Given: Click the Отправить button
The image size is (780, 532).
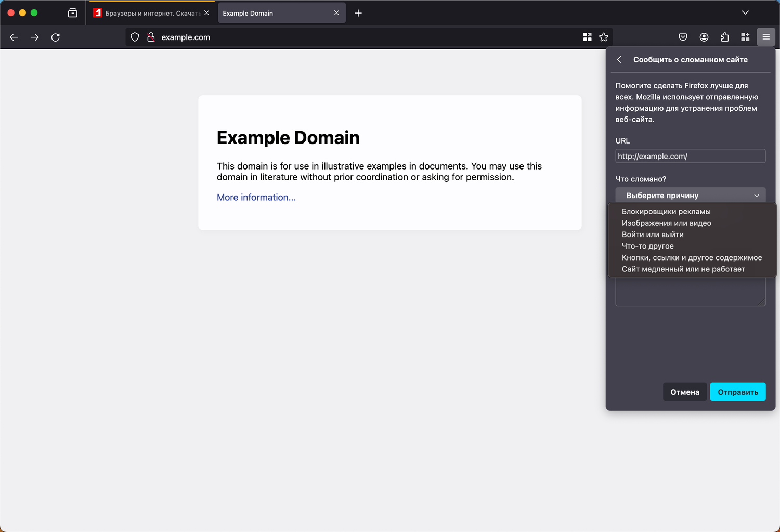Looking at the screenshot, I should coord(737,392).
